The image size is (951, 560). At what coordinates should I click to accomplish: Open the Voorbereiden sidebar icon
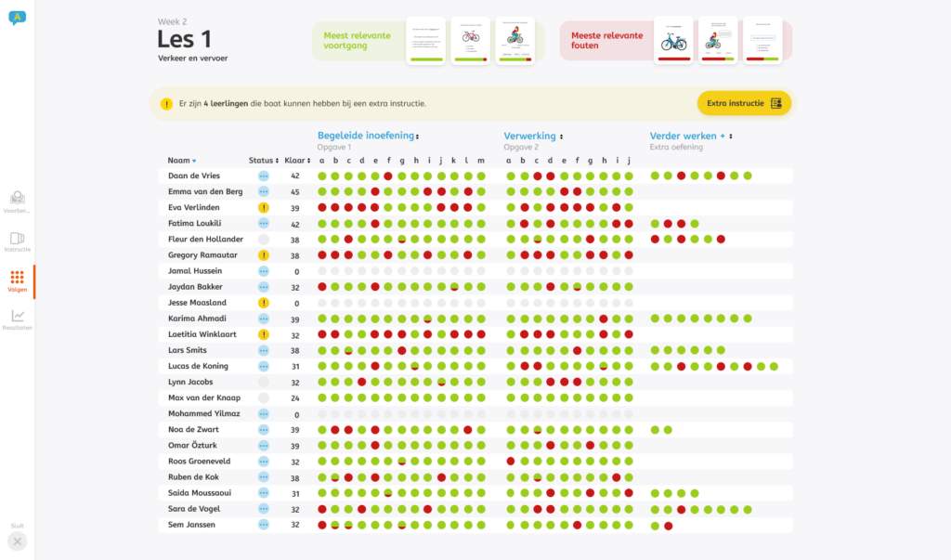pyautogui.click(x=17, y=202)
